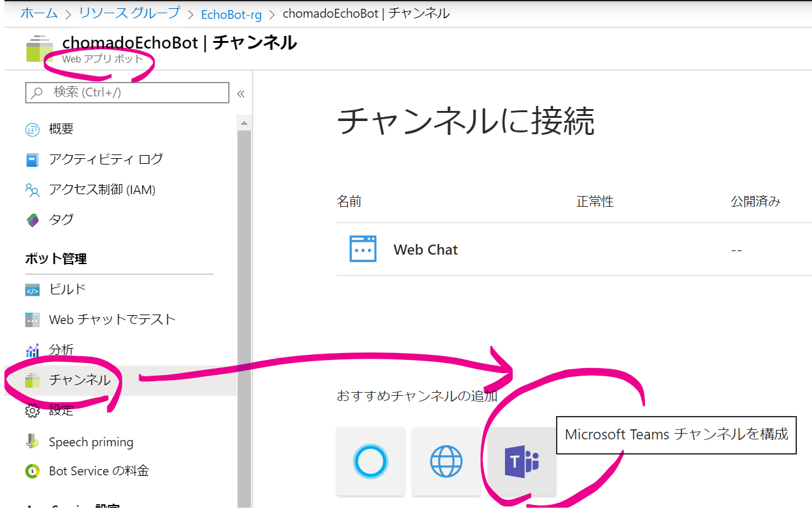This screenshot has height=515, width=812.
Task: Go to ホーム breadcrumb link
Action: point(39,13)
